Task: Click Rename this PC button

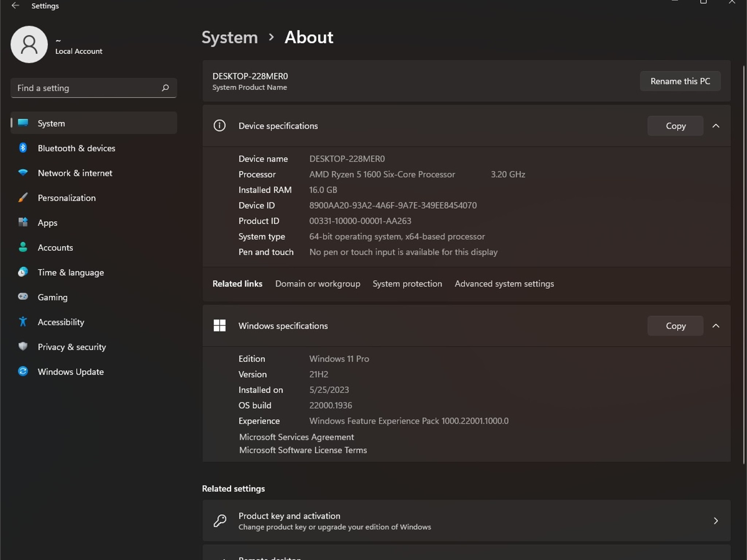Action: pos(680,81)
